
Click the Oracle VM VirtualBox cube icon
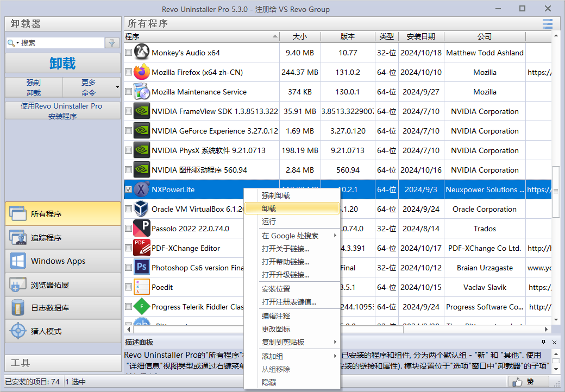point(141,209)
